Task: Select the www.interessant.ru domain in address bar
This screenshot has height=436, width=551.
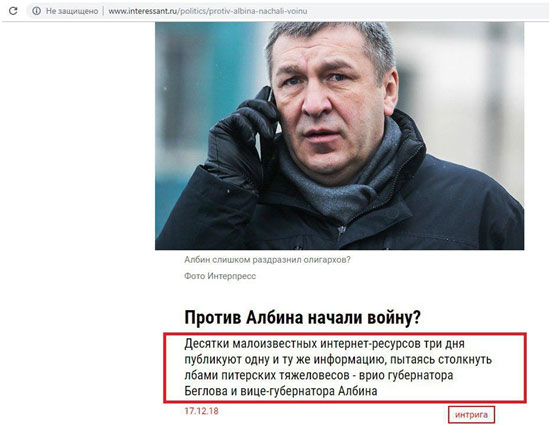Action: click(142, 11)
